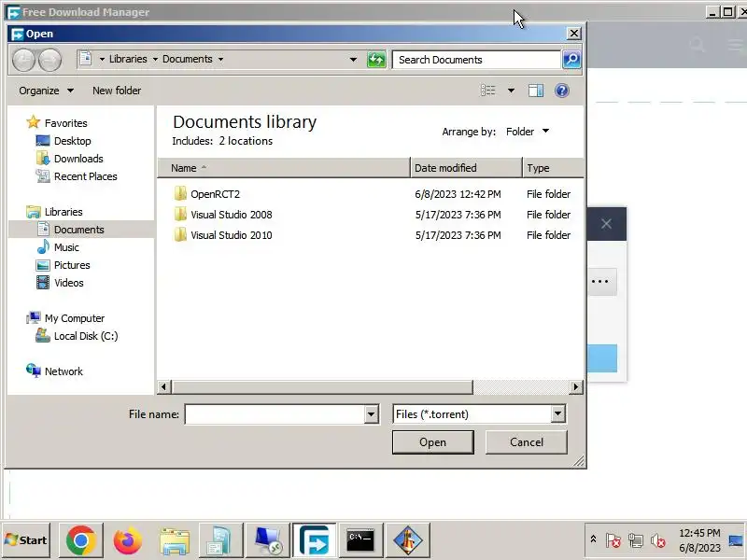Click the search magnifier button

point(571,60)
